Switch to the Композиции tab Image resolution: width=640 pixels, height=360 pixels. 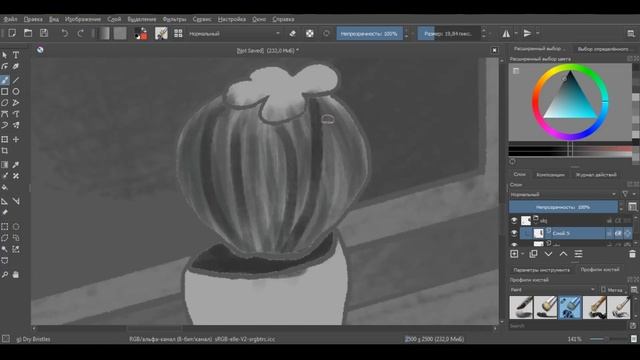point(550,175)
